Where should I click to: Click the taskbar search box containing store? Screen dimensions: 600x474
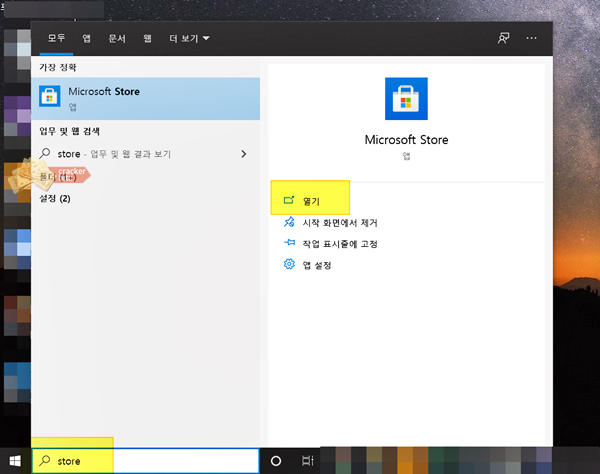pos(145,461)
